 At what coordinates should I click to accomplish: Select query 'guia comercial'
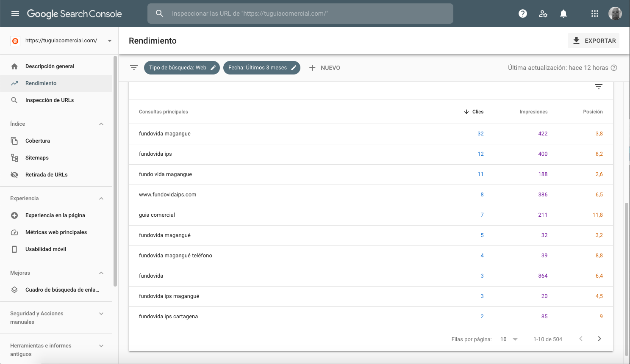[x=371, y=215]
